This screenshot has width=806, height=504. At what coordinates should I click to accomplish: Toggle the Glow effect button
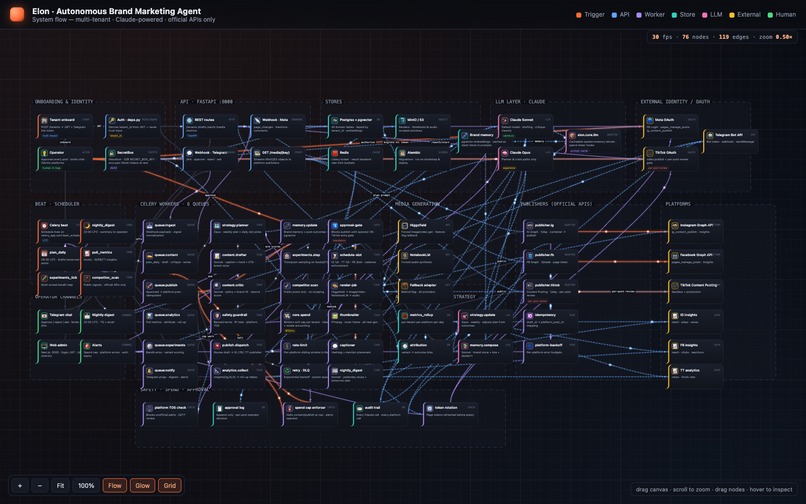[142, 485]
